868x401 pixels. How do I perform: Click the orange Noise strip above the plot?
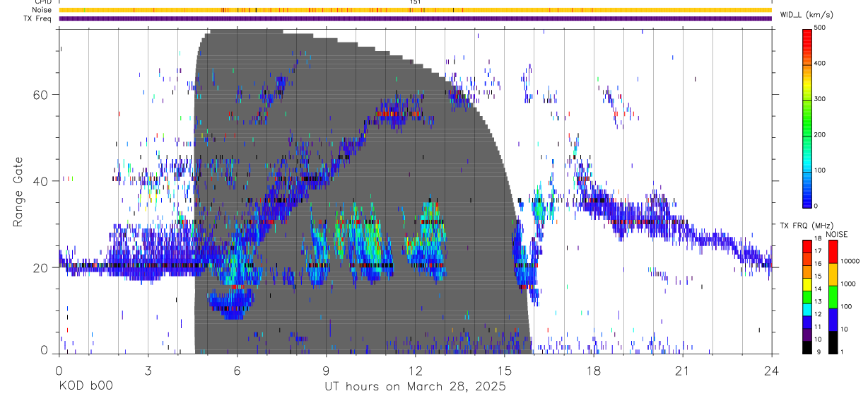click(x=415, y=10)
